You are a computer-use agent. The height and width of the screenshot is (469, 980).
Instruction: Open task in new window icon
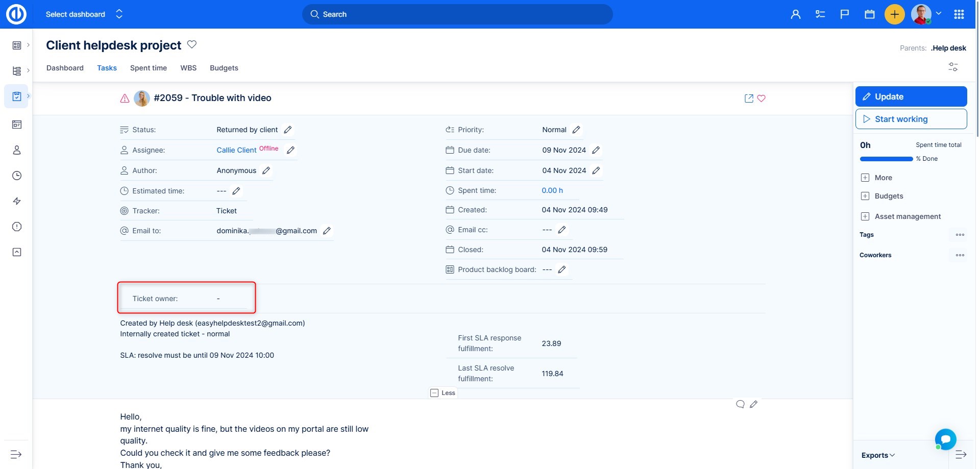click(749, 98)
